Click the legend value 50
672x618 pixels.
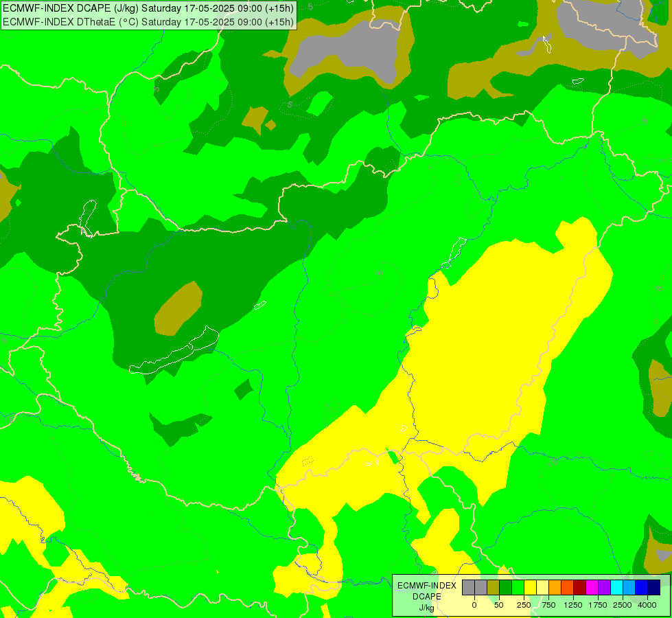[x=499, y=605]
